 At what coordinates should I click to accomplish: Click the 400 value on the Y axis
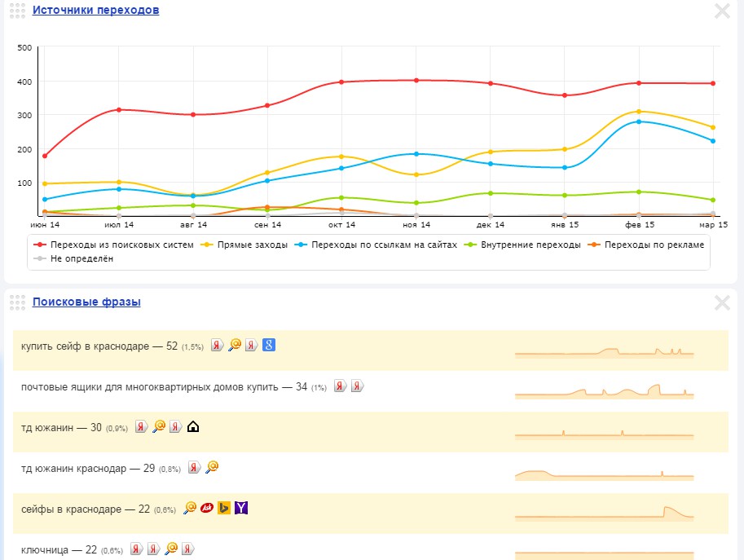24,82
